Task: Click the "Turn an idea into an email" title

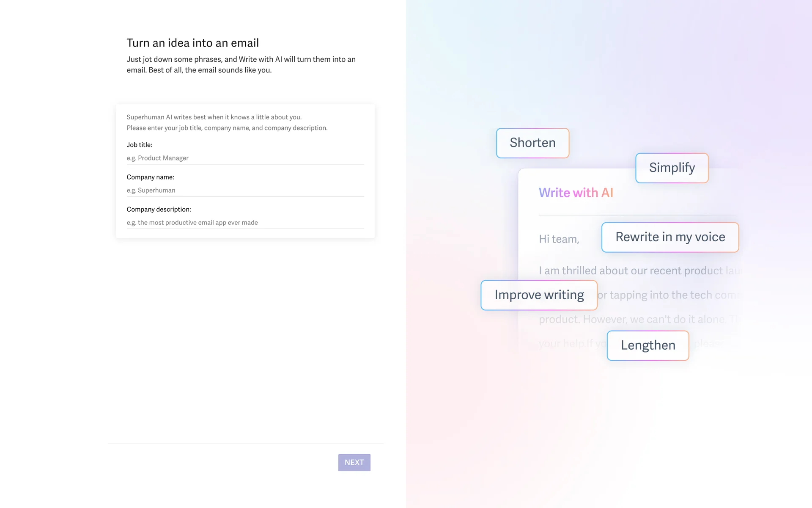Action: point(192,43)
